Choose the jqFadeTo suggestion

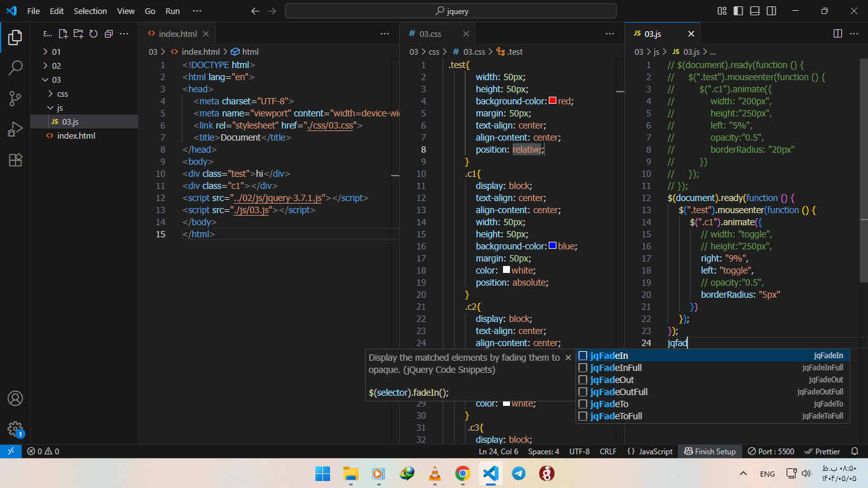coord(712,404)
